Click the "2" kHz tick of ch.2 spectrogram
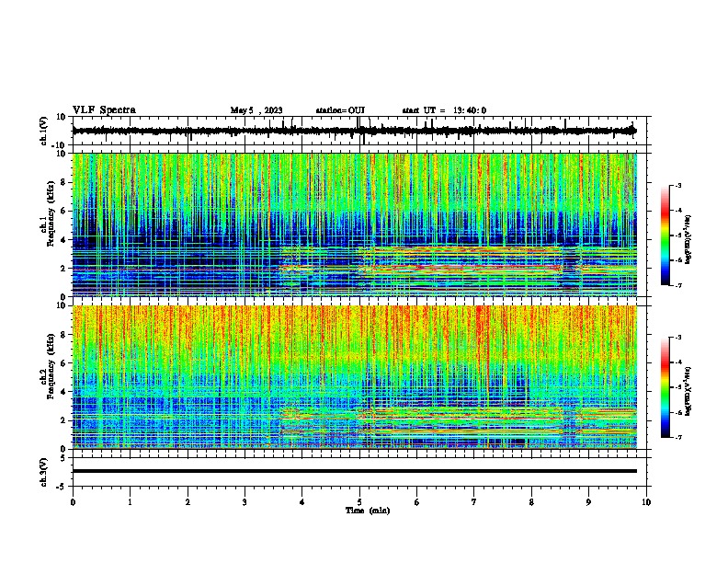This screenshot has height=563, width=728. point(63,420)
